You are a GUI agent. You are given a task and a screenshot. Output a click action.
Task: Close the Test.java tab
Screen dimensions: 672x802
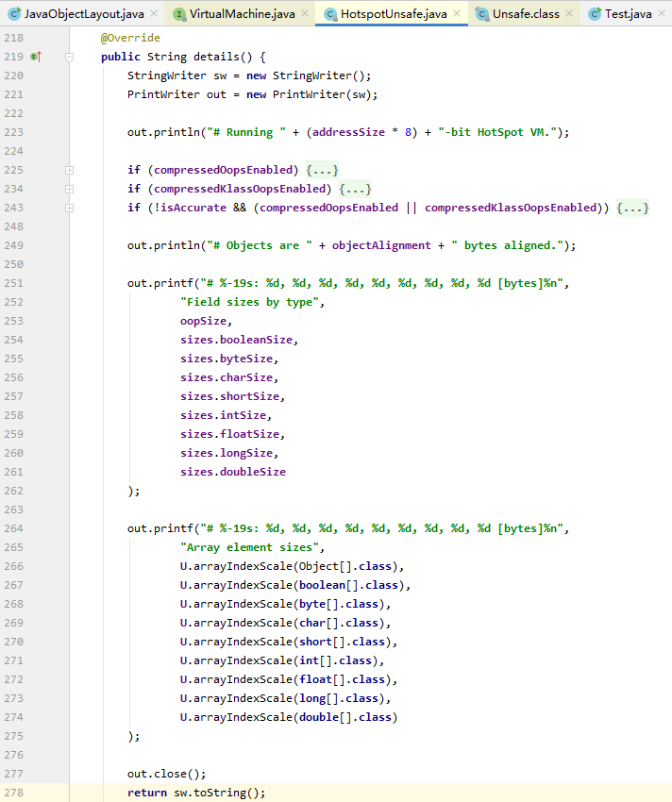662,14
